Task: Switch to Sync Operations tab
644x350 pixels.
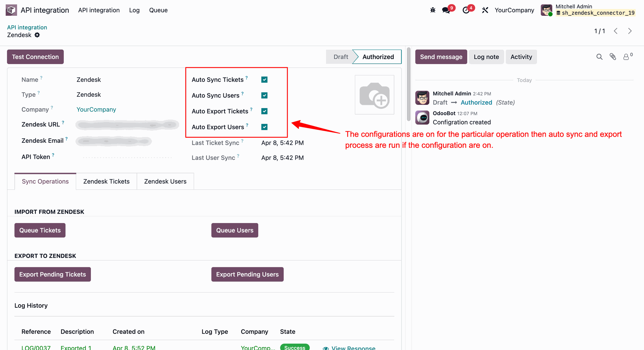Action: click(45, 181)
